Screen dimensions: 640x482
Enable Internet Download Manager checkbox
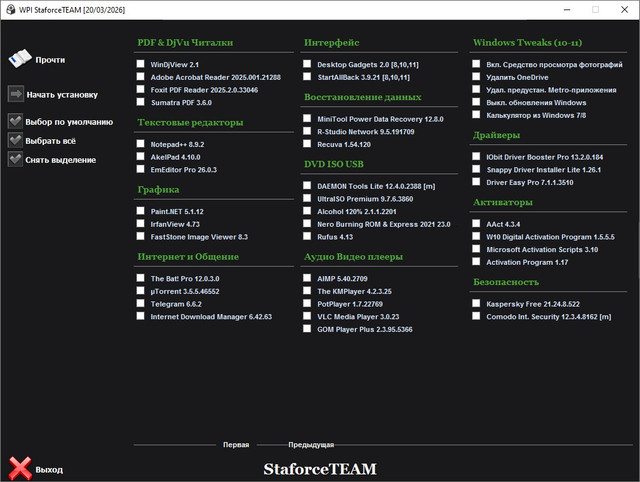coord(140,316)
